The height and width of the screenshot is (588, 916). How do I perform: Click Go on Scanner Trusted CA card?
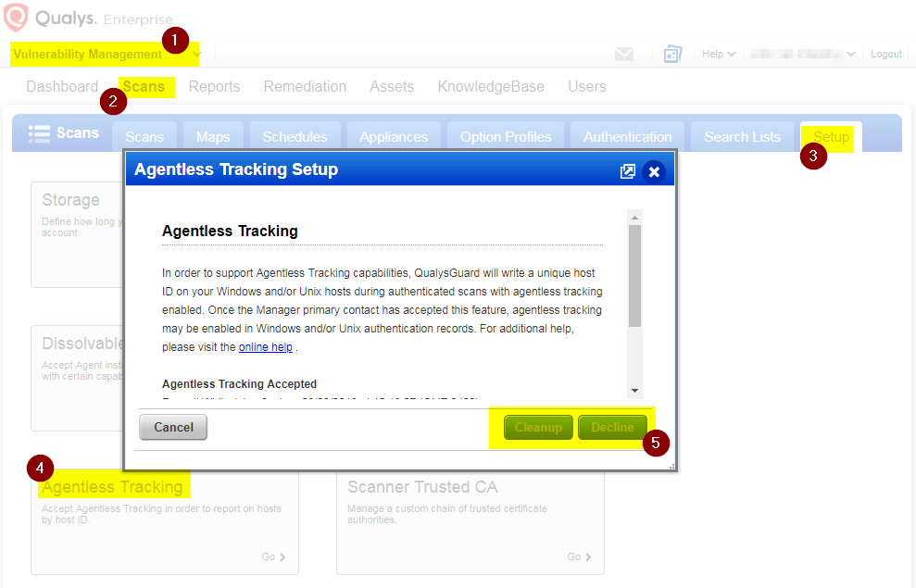pos(580,557)
